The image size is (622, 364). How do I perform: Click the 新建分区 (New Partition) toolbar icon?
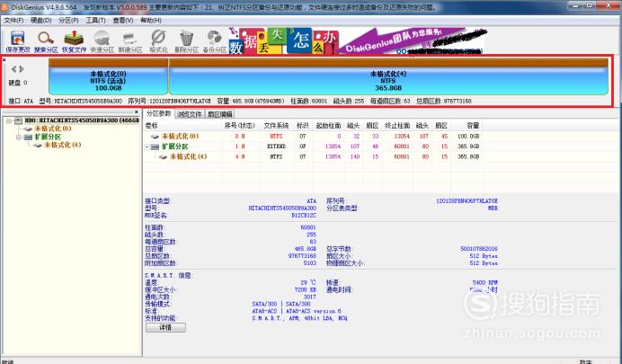point(130,41)
